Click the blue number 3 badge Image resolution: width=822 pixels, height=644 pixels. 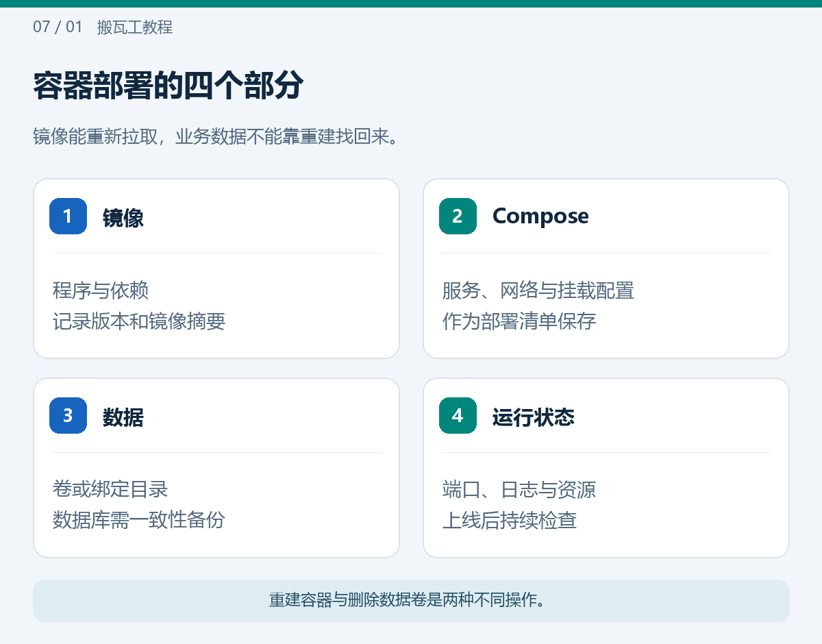68,415
